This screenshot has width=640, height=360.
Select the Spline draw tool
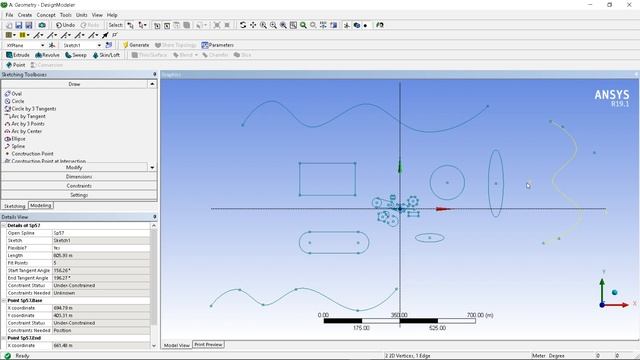point(15,146)
